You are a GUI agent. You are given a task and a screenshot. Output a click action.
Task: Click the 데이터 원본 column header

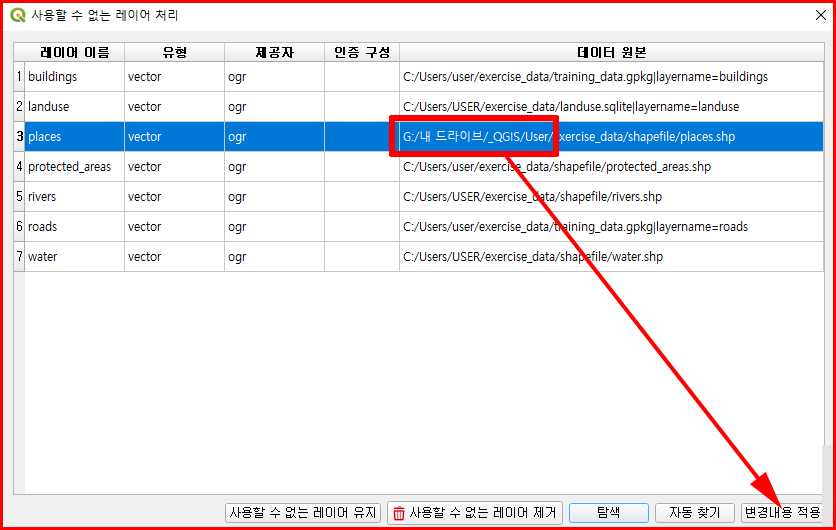tap(612, 52)
